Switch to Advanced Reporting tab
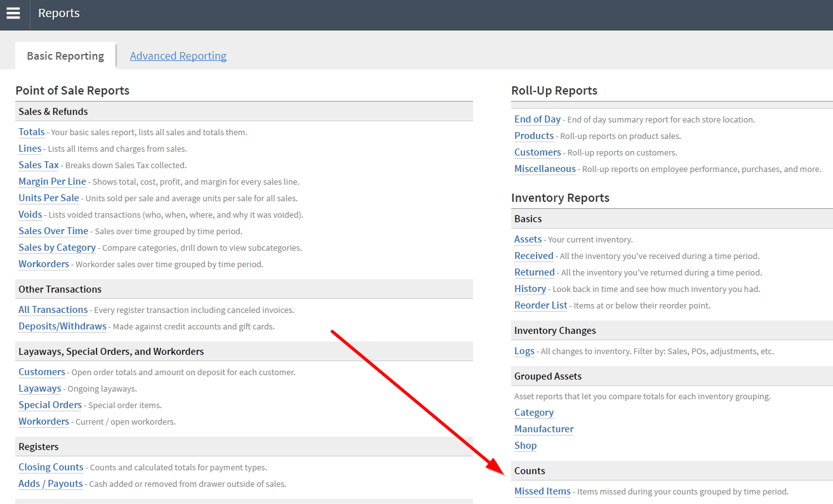The height and width of the screenshot is (504, 833). [178, 56]
